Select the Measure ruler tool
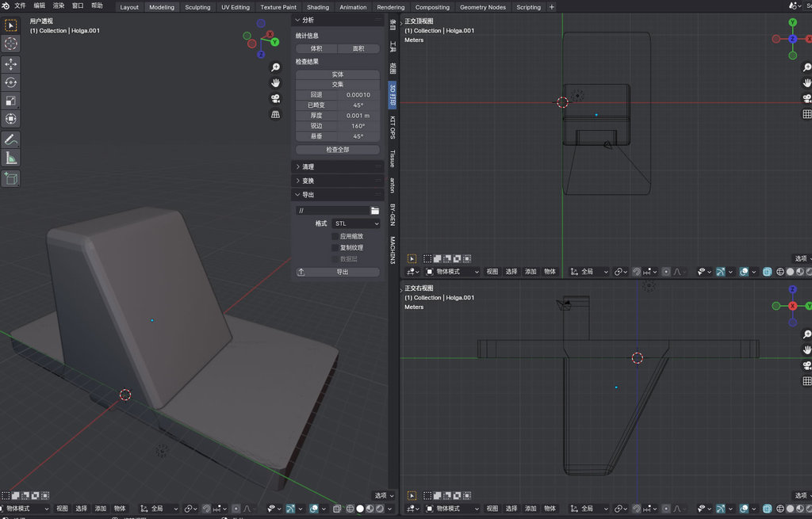The width and height of the screenshot is (812, 519). point(11,158)
